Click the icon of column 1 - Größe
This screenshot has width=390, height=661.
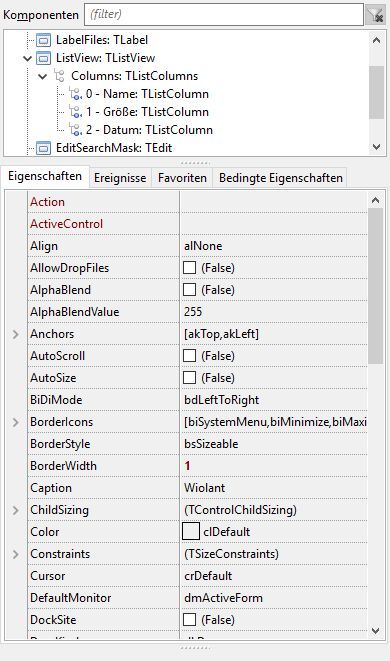[75, 112]
